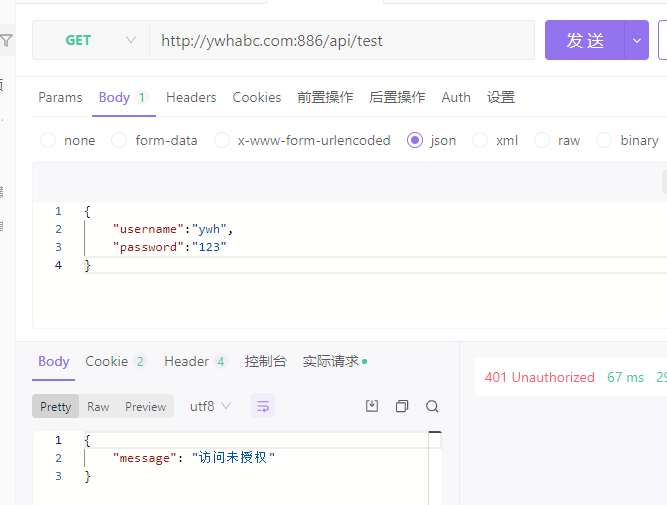Choose the xml body type
The image size is (667, 505).
click(x=480, y=140)
